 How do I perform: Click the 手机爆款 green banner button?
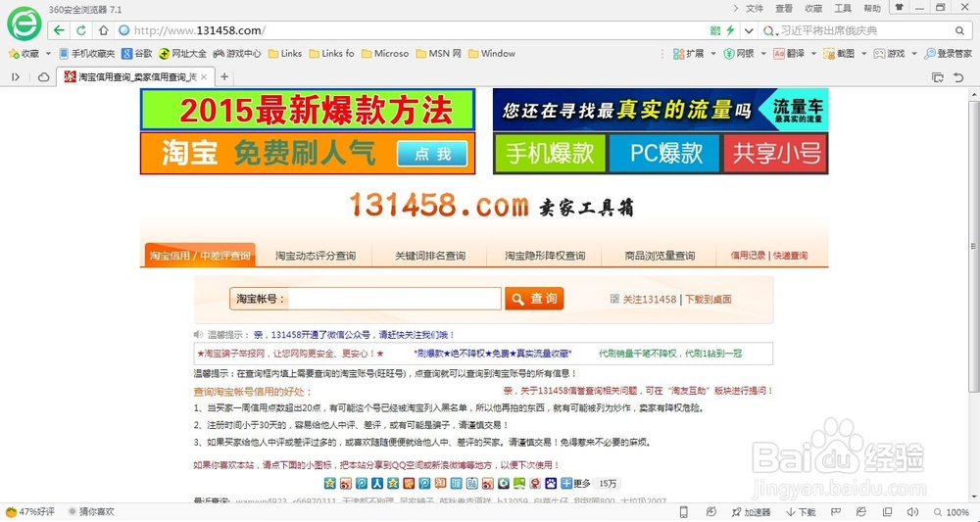pyautogui.click(x=550, y=153)
